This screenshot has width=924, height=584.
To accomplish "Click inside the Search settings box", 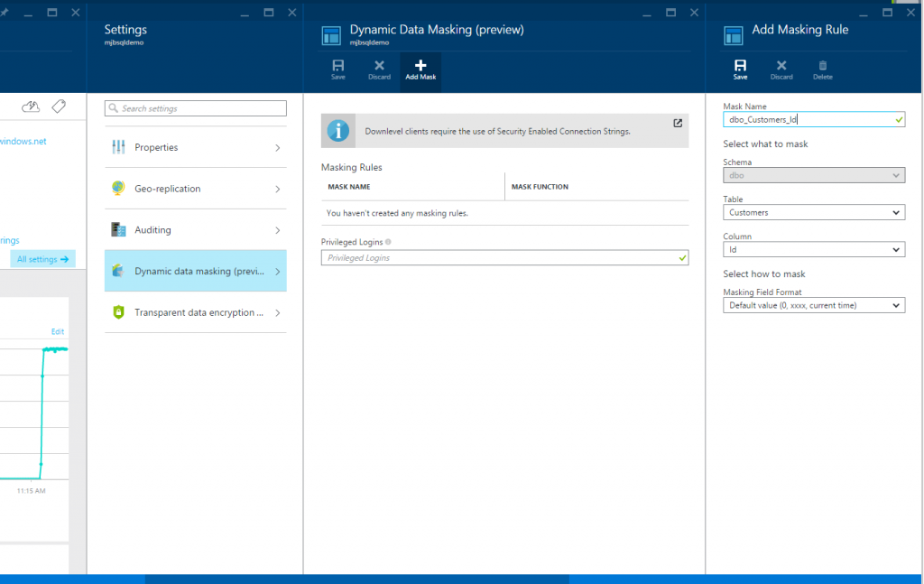I will (x=195, y=107).
